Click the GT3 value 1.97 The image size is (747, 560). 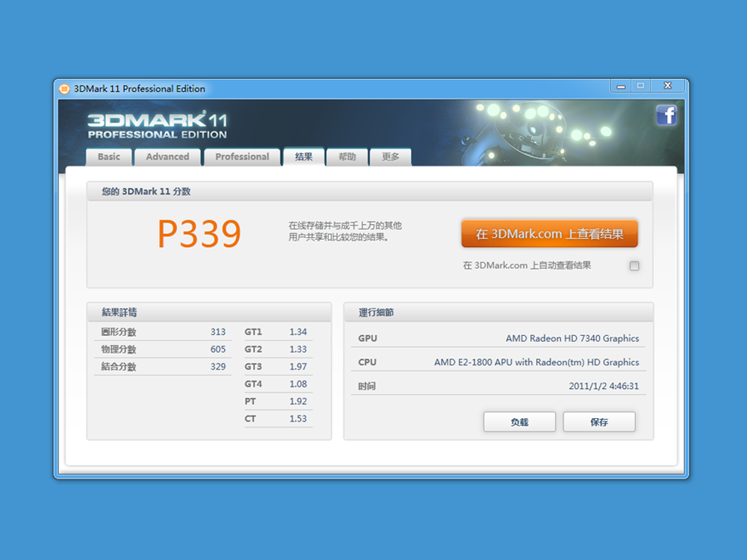[x=298, y=367]
